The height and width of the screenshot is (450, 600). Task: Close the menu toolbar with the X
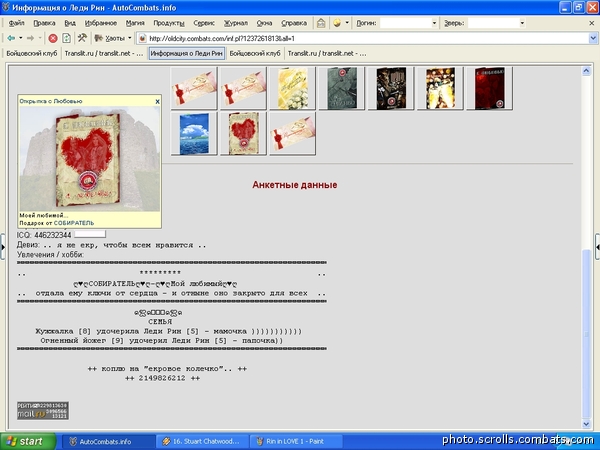point(592,23)
